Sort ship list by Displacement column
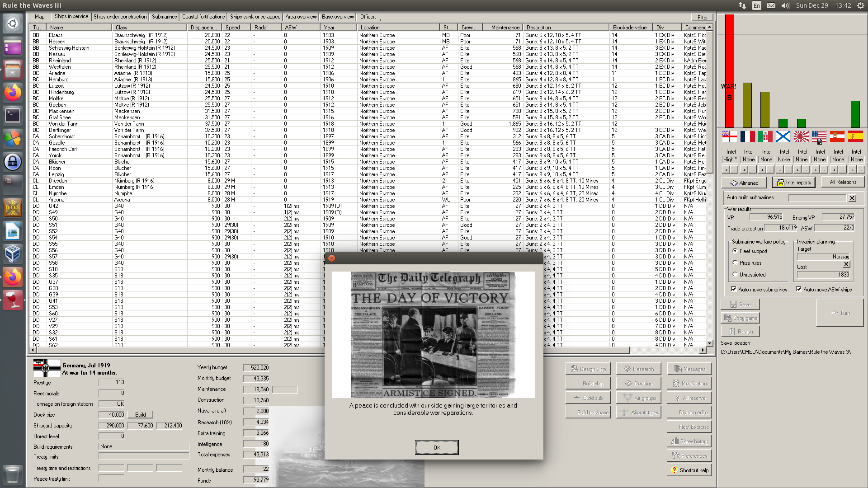This screenshot has width=868, height=488. [205, 27]
